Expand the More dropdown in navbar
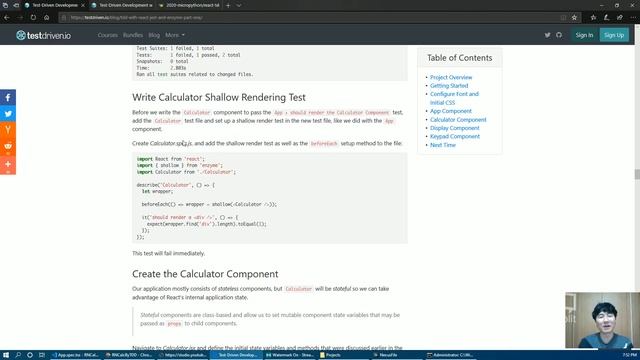The image size is (640, 360). (175, 35)
